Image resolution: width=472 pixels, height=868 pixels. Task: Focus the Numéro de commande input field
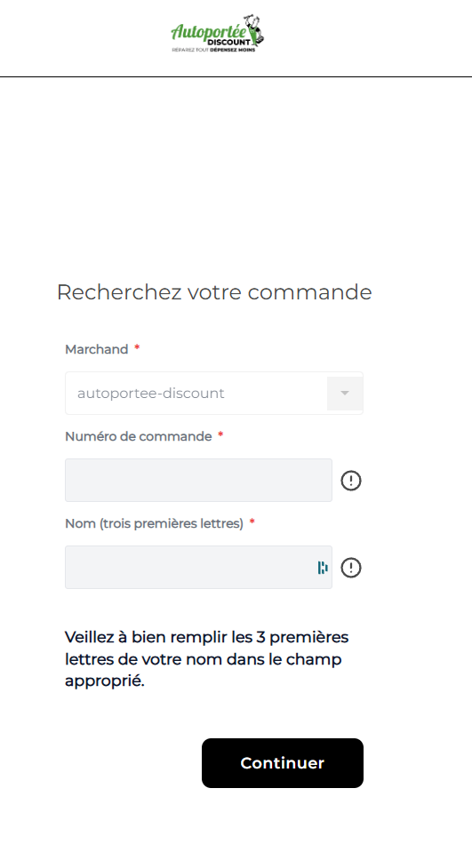tap(198, 480)
